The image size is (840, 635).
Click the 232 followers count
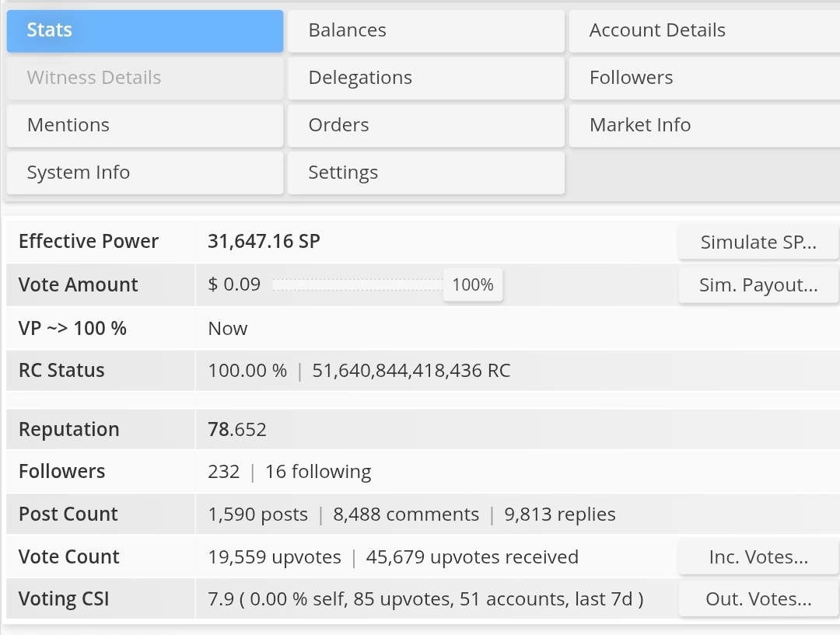(x=224, y=472)
